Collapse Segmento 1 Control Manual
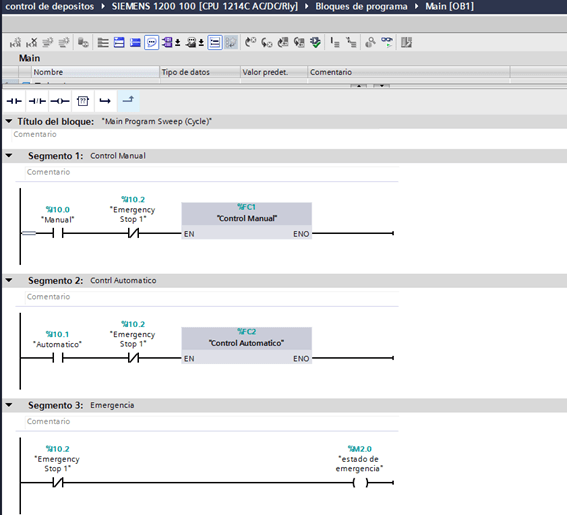The height and width of the screenshot is (515, 567). [x=9, y=156]
